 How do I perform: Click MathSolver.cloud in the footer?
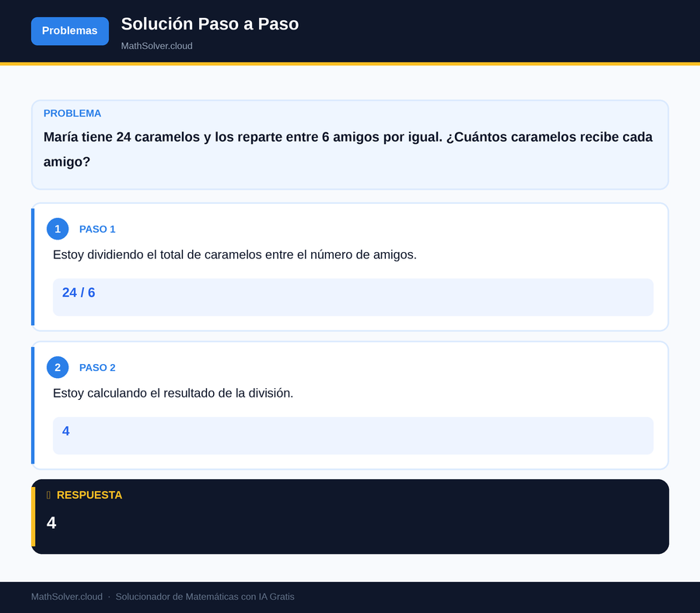pyautogui.click(x=67, y=597)
